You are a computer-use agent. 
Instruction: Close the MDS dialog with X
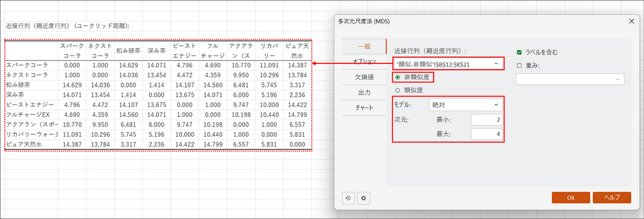[x=631, y=21]
